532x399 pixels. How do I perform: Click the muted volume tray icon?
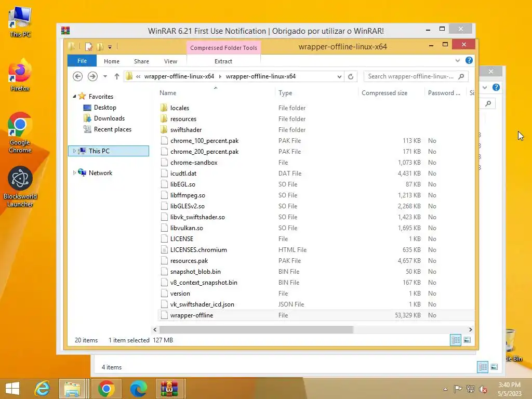click(x=483, y=389)
